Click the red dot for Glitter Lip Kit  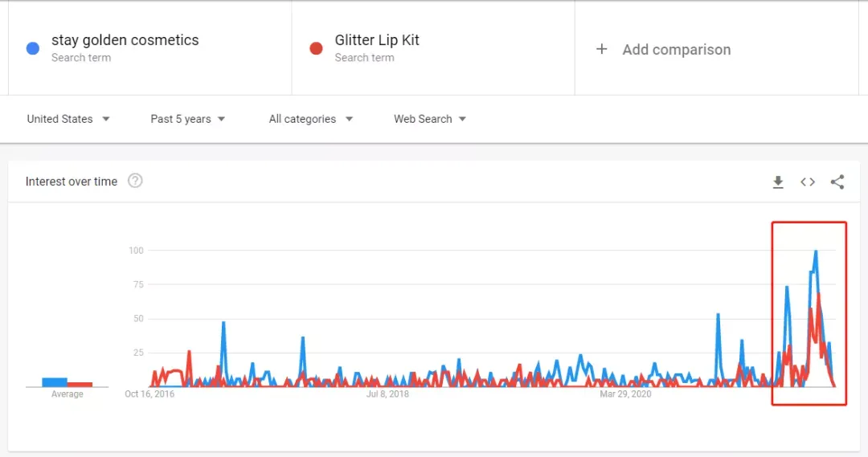click(316, 49)
